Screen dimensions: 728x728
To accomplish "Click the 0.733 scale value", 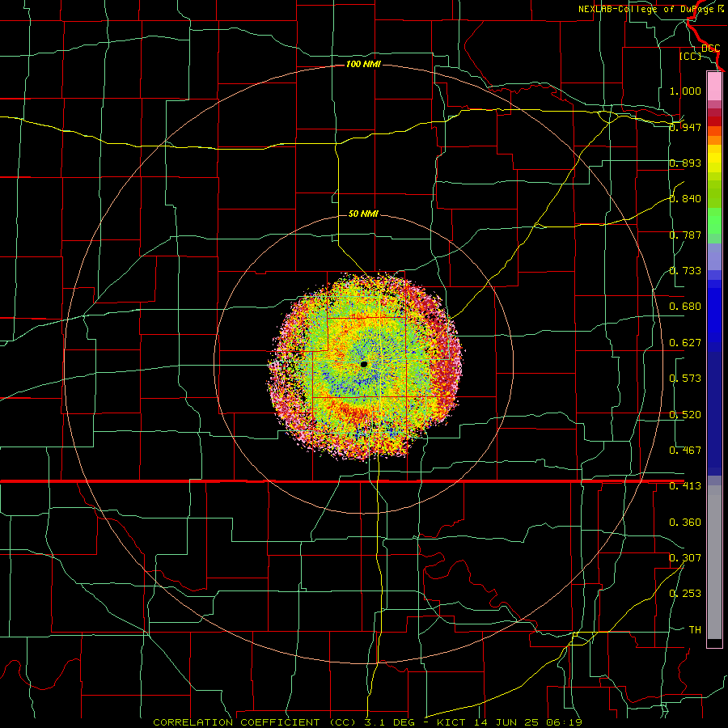I will click(685, 271).
